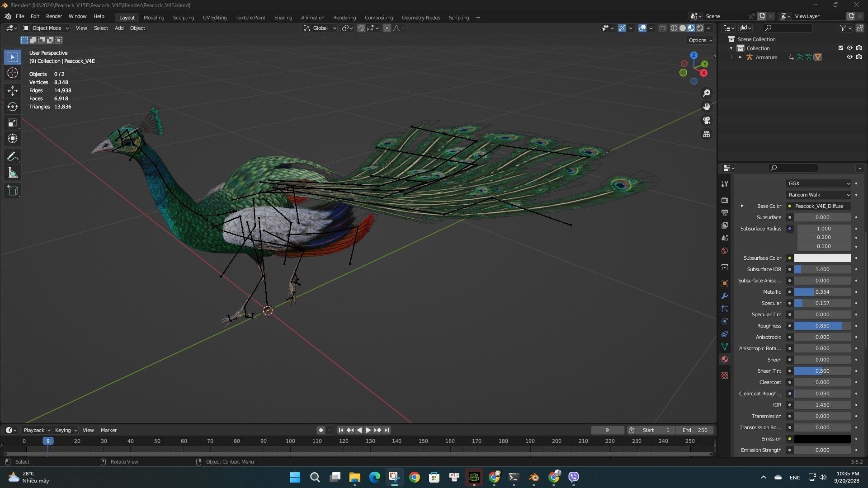The width and height of the screenshot is (868, 488).
Task: Toggle show gizmo button
Action: coord(622,28)
